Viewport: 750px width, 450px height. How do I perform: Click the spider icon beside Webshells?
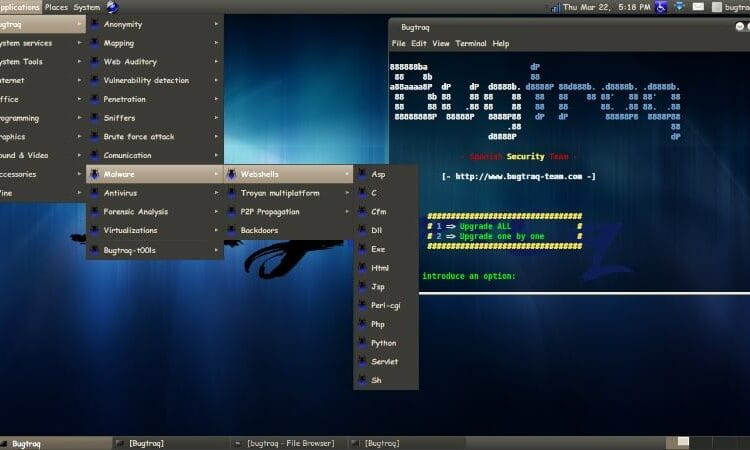232,174
